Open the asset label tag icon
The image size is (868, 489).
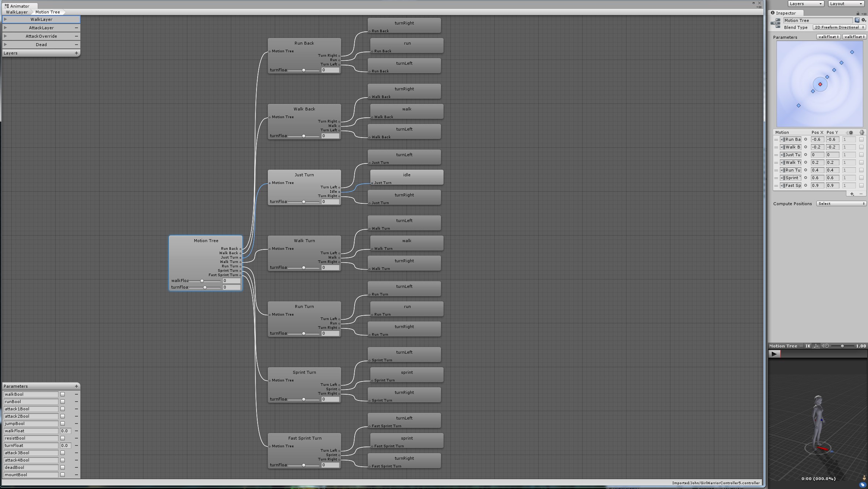pos(862,485)
